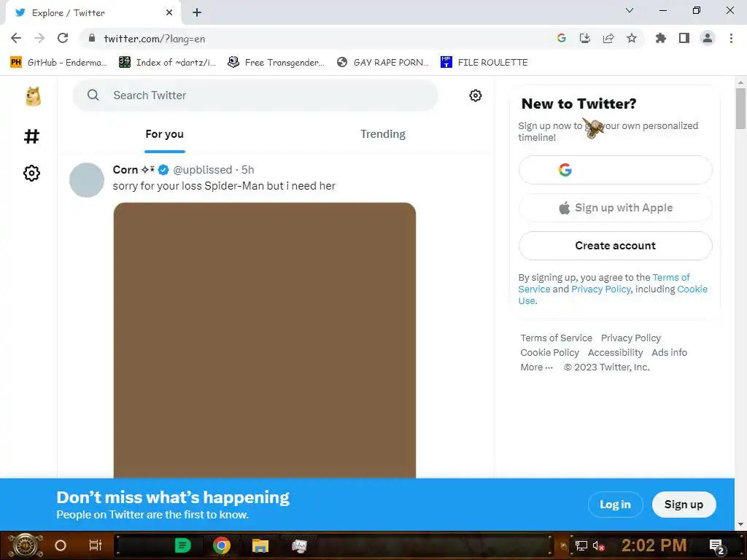
Task: Select the Explore / Twitter browser tab
Action: pyautogui.click(x=93, y=13)
